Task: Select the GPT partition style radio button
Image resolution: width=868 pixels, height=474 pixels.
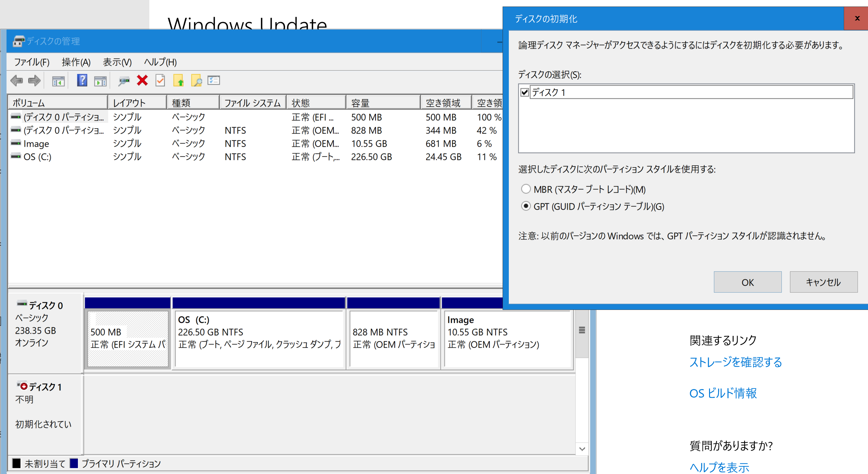Action: click(x=526, y=206)
